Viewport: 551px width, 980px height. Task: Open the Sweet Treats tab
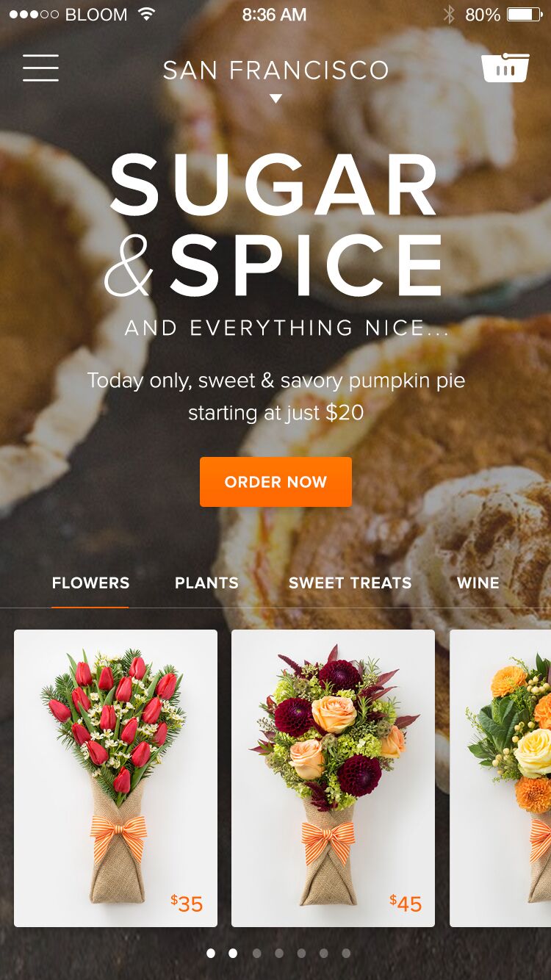(x=350, y=583)
